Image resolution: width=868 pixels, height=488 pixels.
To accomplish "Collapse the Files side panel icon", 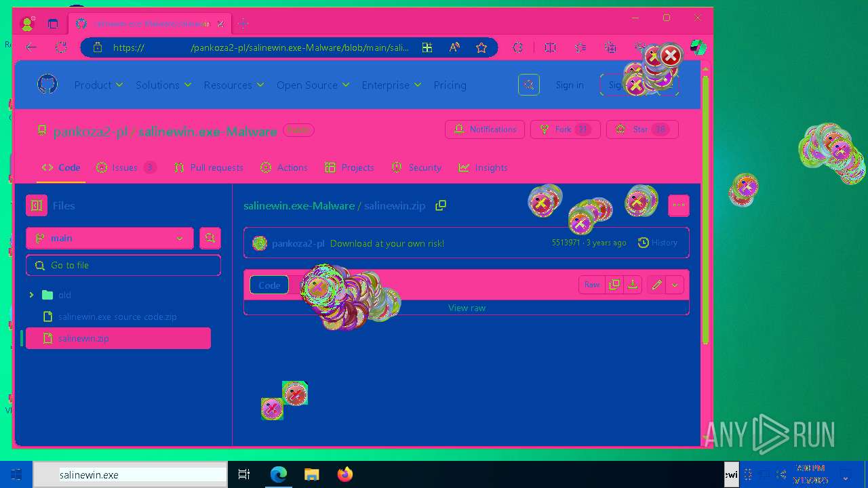I will coord(37,205).
